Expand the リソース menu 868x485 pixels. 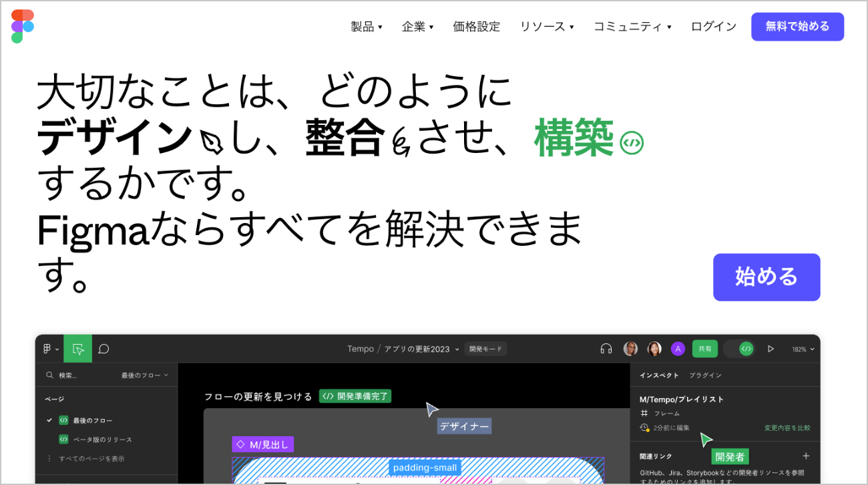coord(547,27)
